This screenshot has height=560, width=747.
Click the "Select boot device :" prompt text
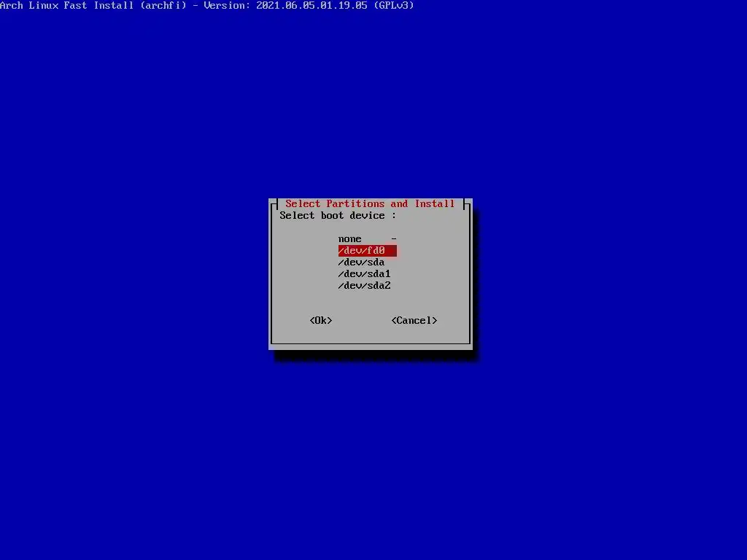click(x=338, y=216)
